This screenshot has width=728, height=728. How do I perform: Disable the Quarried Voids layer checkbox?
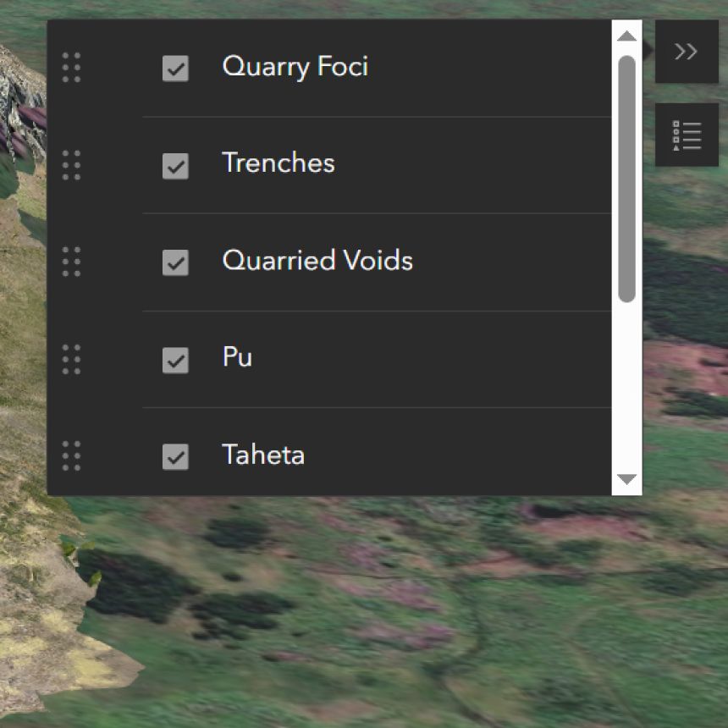[x=175, y=262]
